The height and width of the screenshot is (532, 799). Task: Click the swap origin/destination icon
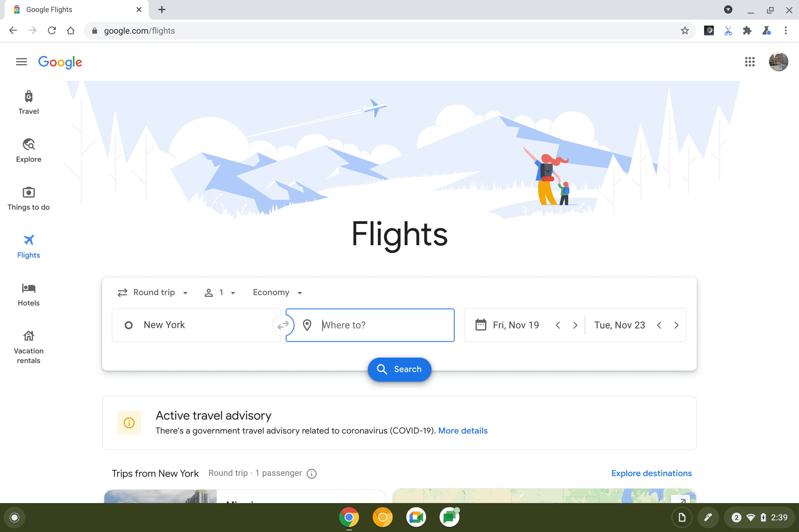click(x=283, y=325)
